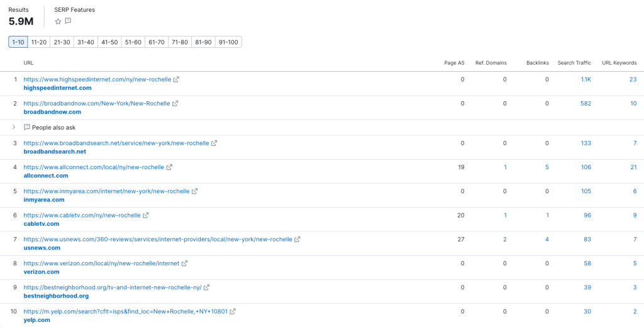Click the bold broadbandnow.com domain link

click(x=53, y=112)
